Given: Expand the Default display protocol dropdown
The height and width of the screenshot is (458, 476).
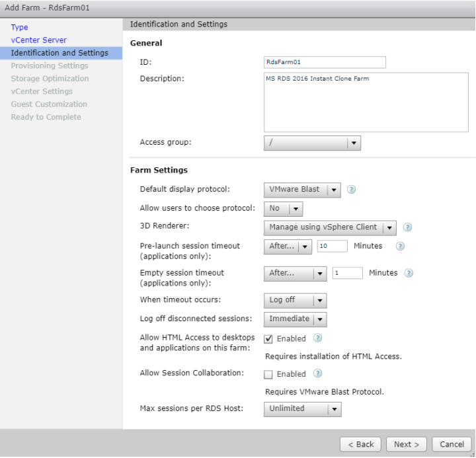Looking at the screenshot, I should 302,190.
